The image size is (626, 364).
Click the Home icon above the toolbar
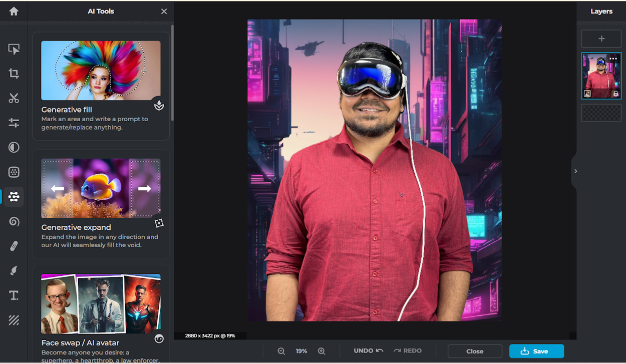click(14, 11)
